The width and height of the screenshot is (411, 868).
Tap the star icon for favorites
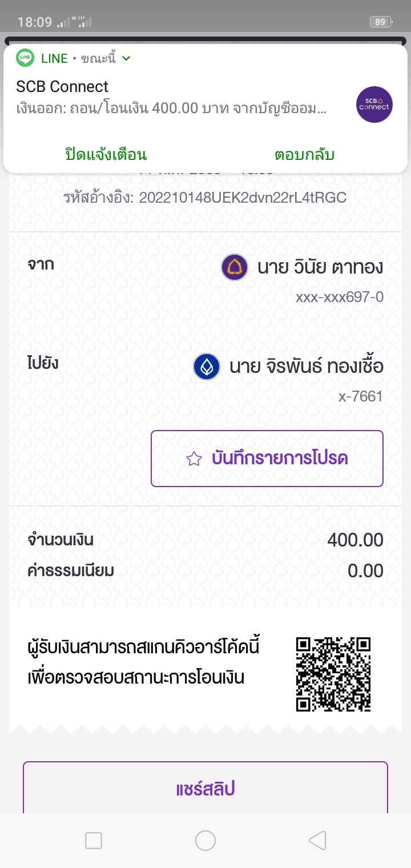point(194,459)
